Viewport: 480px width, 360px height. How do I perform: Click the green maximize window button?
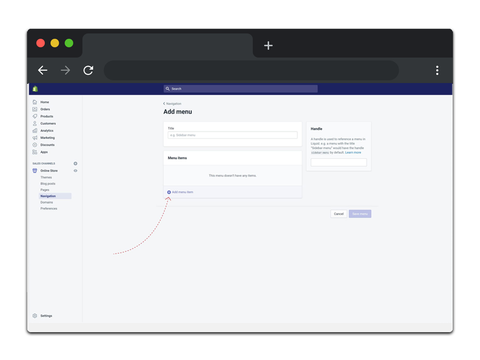tap(69, 43)
